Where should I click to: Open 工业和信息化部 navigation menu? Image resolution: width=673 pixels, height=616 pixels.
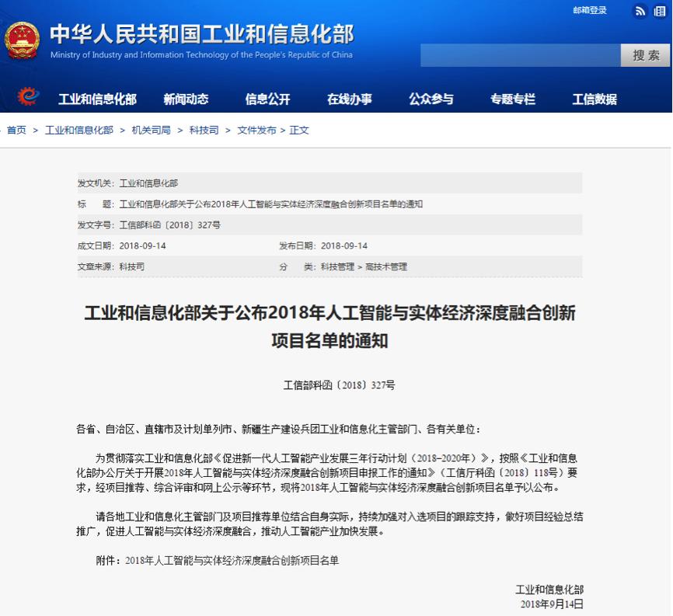(97, 99)
